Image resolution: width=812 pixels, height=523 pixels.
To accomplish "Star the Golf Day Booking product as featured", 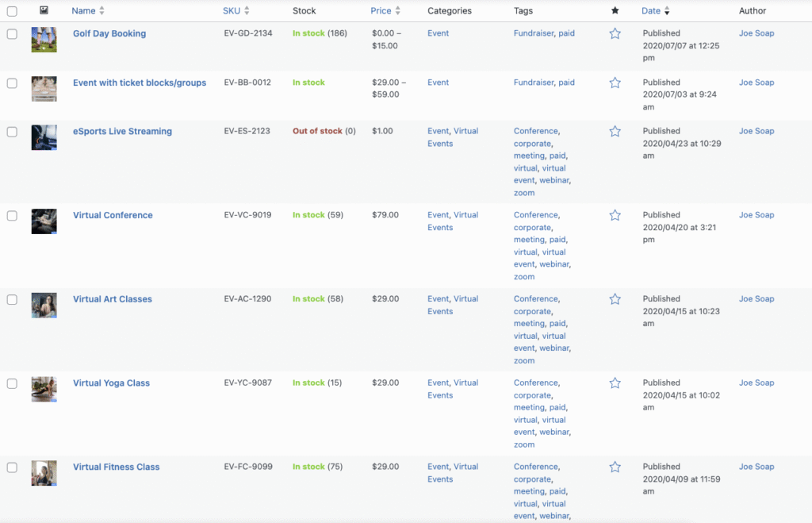I will [615, 34].
